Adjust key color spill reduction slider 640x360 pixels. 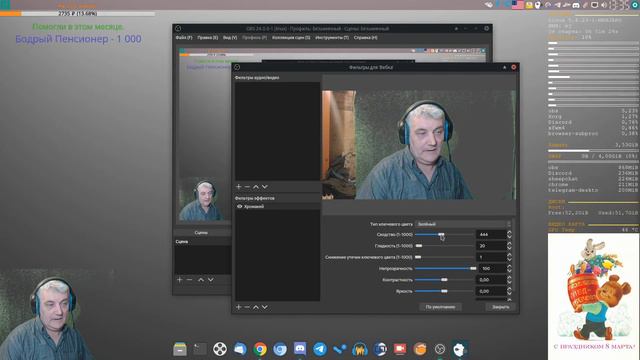click(x=444, y=257)
